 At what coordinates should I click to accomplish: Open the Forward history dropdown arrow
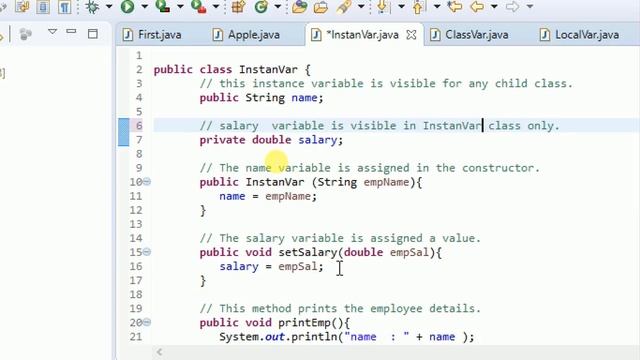click(529, 7)
